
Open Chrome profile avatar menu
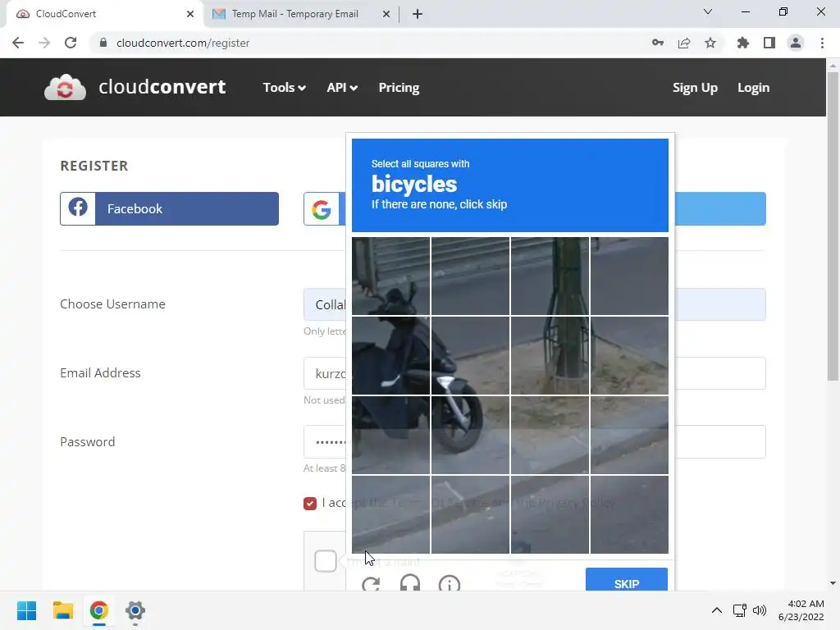point(796,43)
